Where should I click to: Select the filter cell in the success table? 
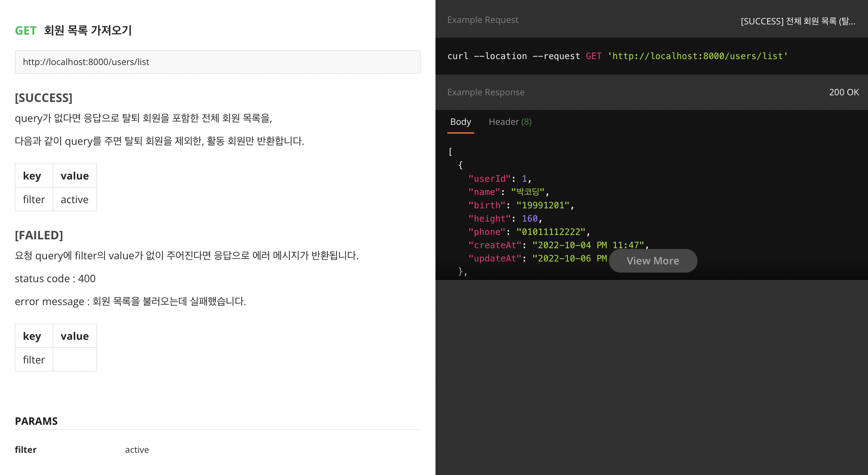(x=34, y=199)
